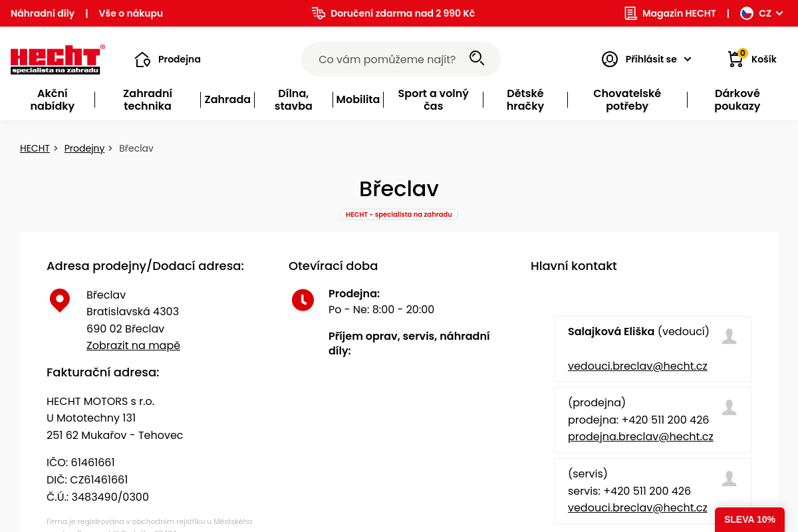Click prodejna.breclav@hecht.cz email link
Image resolution: width=798 pixels, height=532 pixels.
click(640, 437)
